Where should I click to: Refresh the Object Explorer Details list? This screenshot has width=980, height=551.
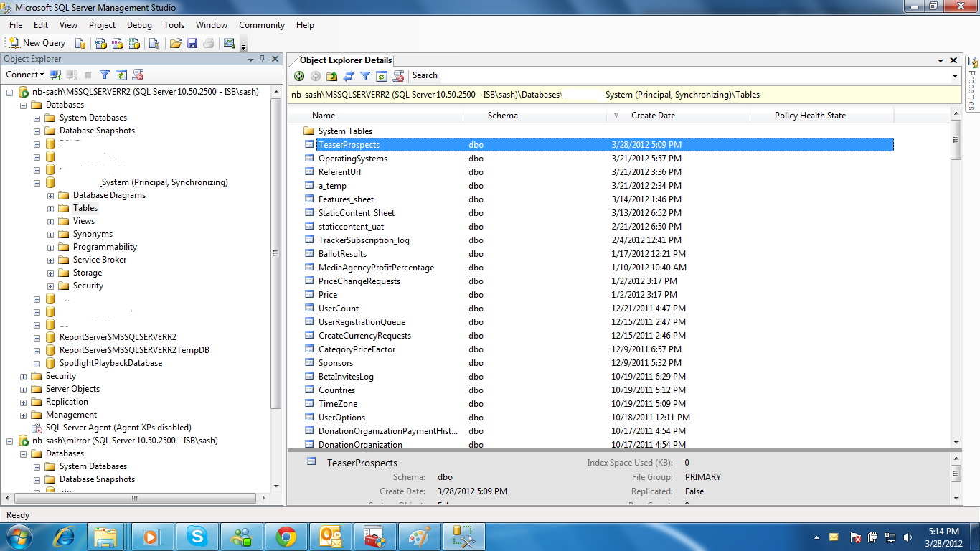(382, 76)
